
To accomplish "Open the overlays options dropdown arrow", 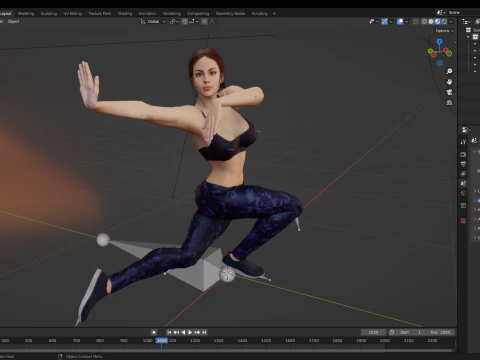I will [x=407, y=22].
